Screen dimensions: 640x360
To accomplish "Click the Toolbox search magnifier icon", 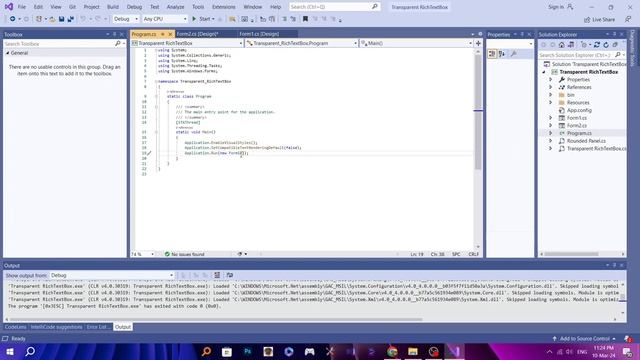I will [118, 43].
